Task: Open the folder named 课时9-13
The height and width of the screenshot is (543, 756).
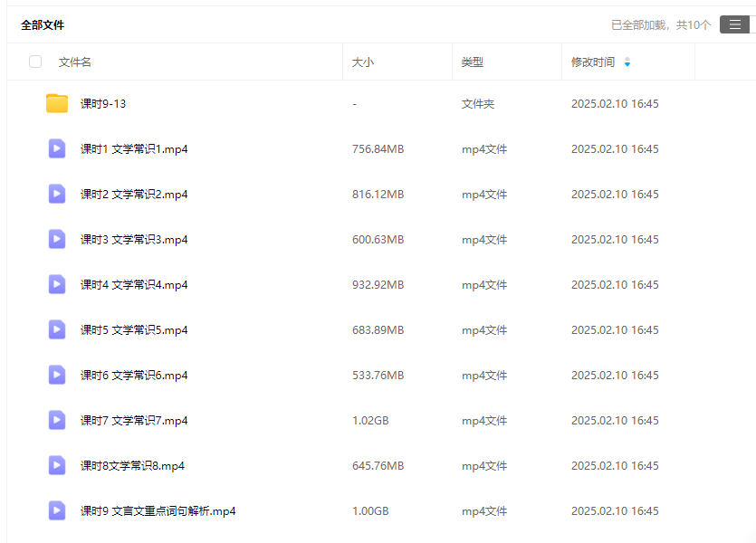Action: pos(103,104)
